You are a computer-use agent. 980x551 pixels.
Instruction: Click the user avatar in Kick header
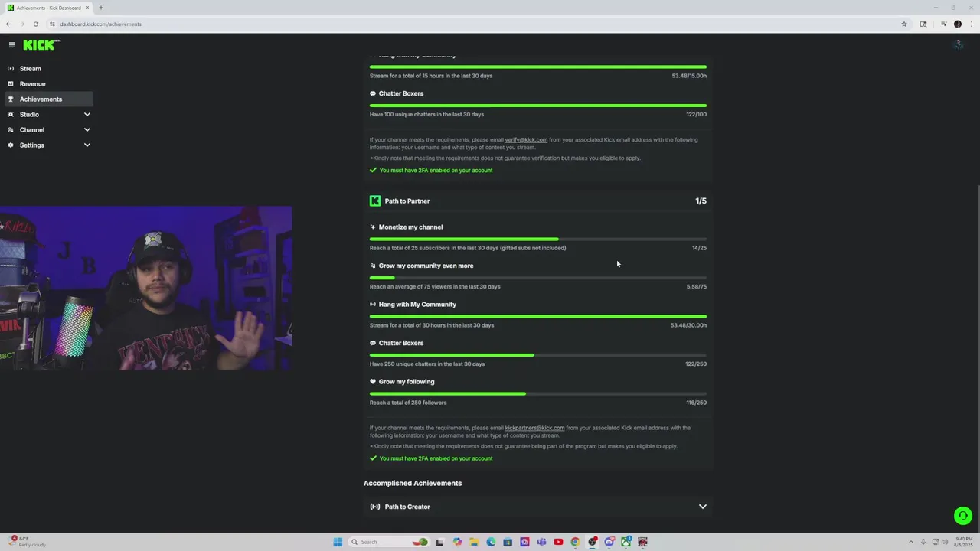(957, 45)
